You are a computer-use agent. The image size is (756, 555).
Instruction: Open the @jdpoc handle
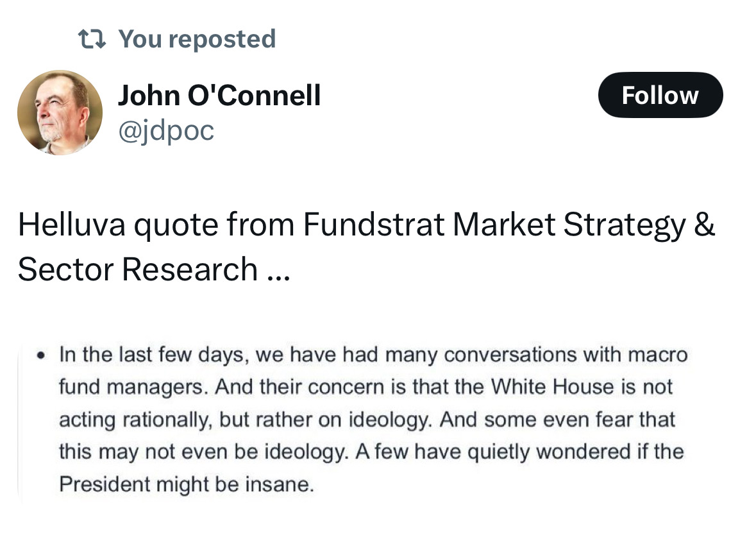point(165,130)
